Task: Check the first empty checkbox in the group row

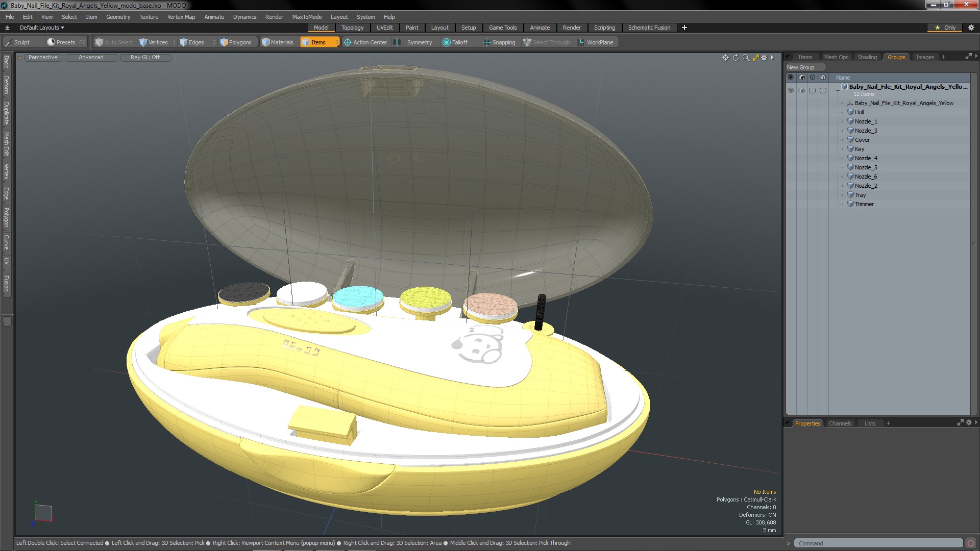Action: coord(812,90)
